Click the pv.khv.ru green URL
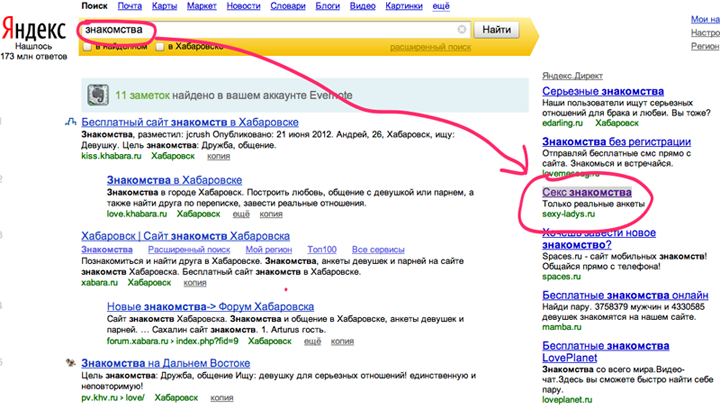The height and width of the screenshot is (410, 720). (x=113, y=398)
